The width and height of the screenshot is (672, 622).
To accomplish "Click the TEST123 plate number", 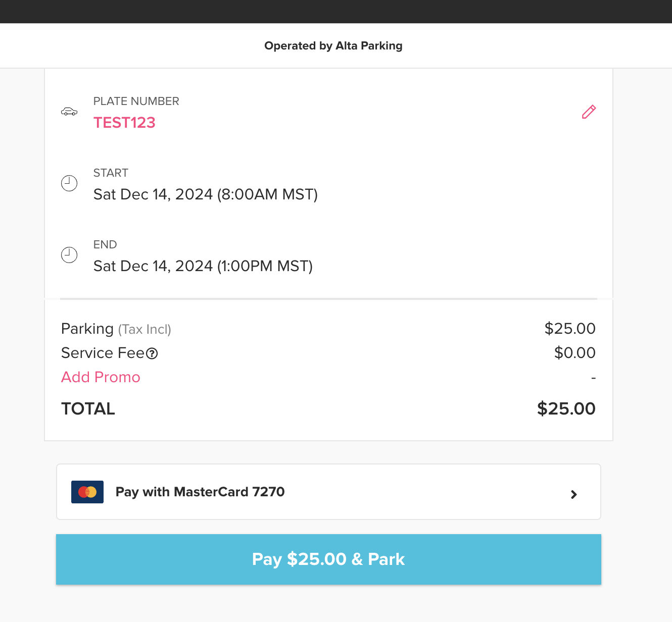I will point(124,123).
